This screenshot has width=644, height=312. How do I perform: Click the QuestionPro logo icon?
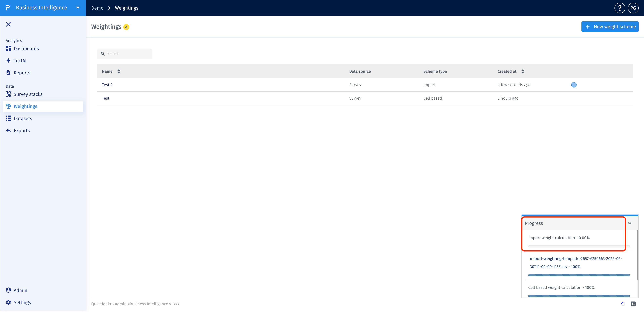click(x=8, y=8)
